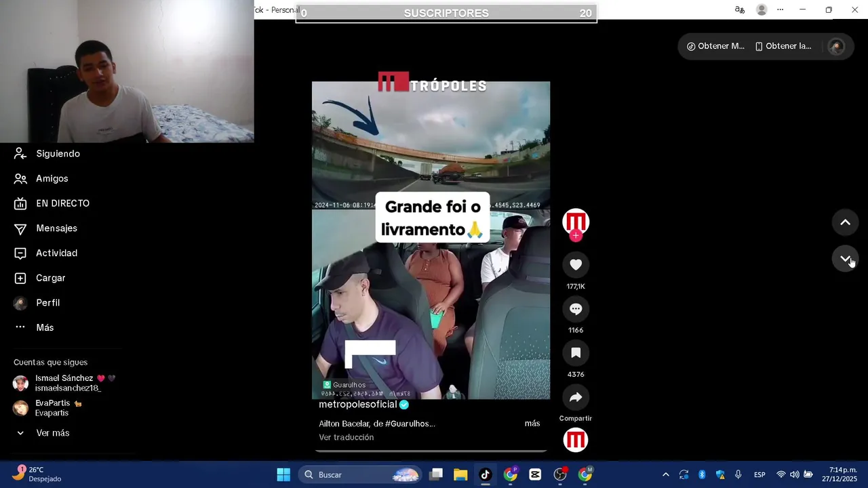Screen dimensions: 868x488
Task: Click the 1166 comments count
Action: (576, 331)
